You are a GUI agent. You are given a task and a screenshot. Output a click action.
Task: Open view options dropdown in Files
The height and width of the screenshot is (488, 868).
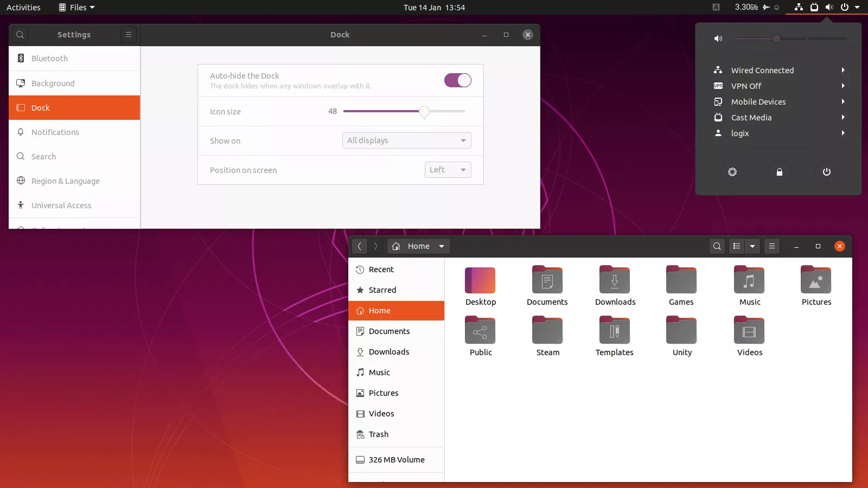pos(752,246)
